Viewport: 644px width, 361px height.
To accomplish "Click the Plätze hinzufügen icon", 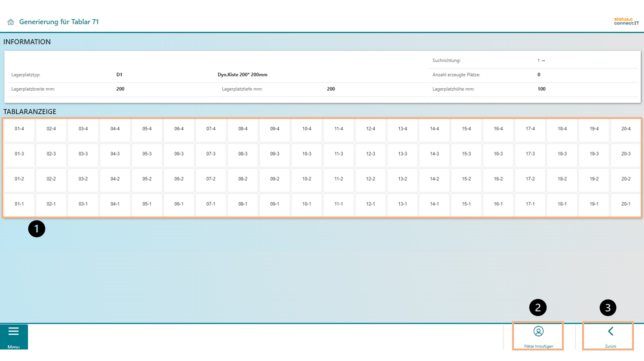I will (x=538, y=332).
